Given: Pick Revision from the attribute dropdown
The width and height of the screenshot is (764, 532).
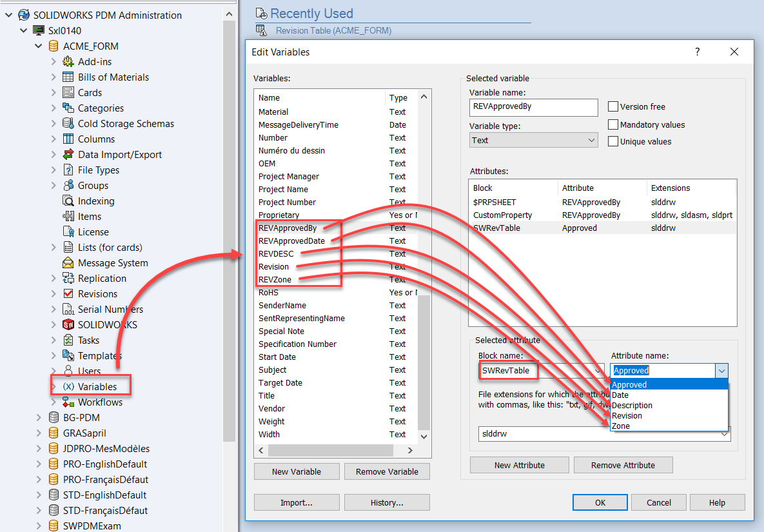Looking at the screenshot, I should 669,415.
